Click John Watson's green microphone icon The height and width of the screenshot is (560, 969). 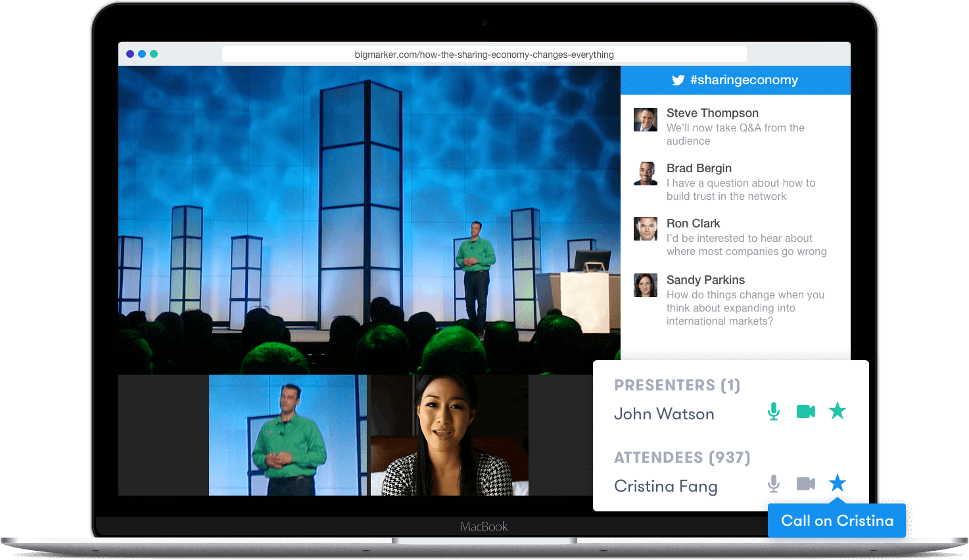[774, 411]
